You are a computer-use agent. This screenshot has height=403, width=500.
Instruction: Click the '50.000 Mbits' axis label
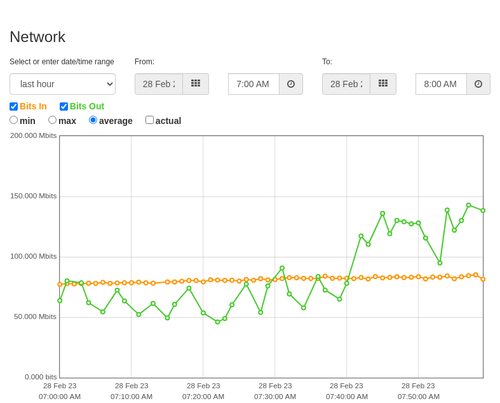coord(35,317)
